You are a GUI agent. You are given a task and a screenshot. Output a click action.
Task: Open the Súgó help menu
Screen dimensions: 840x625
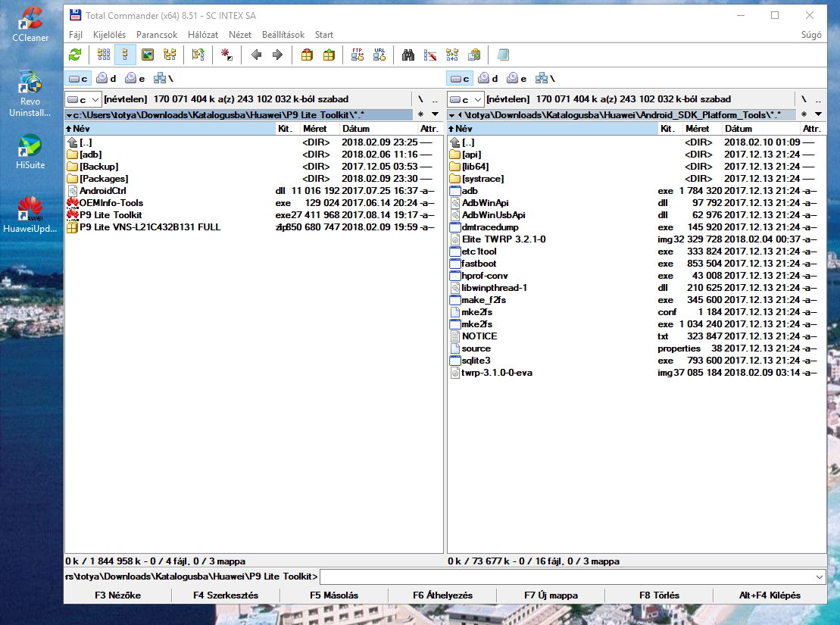pos(811,35)
